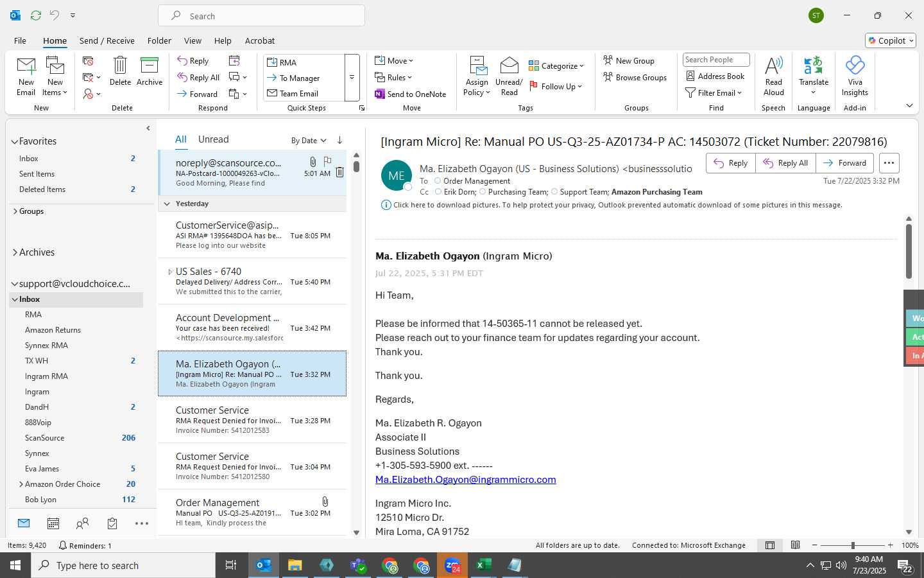The image size is (924, 578).
Task: Open the Address Book
Action: coord(715,76)
